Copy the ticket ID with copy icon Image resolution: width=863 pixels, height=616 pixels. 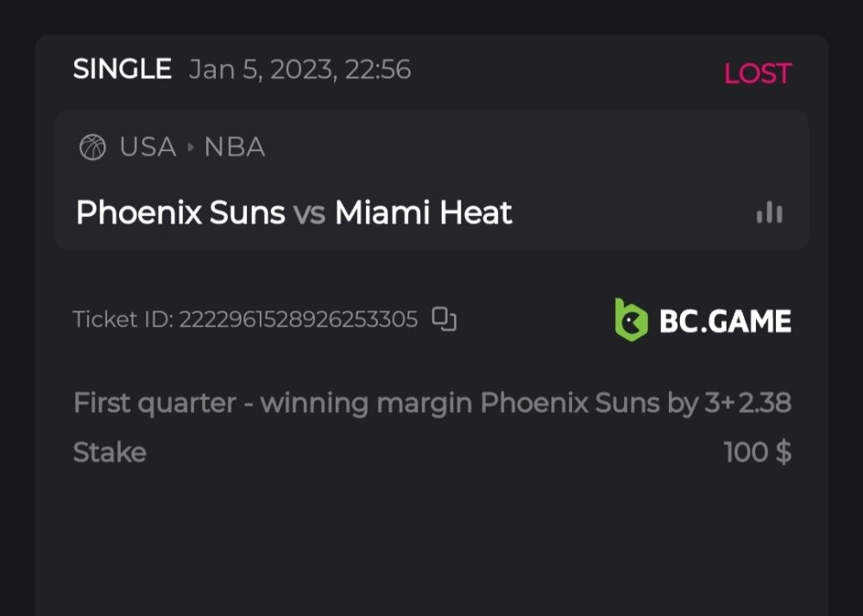pos(444,319)
